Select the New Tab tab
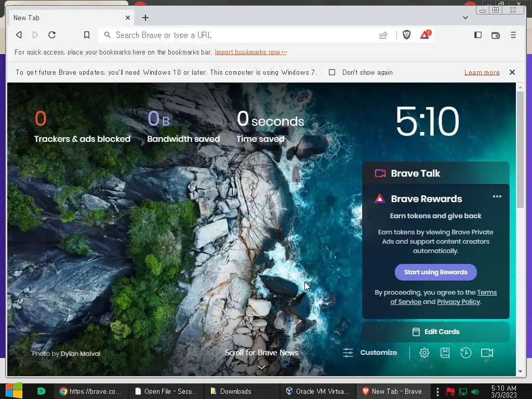The width and height of the screenshot is (532, 399). (71, 18)
